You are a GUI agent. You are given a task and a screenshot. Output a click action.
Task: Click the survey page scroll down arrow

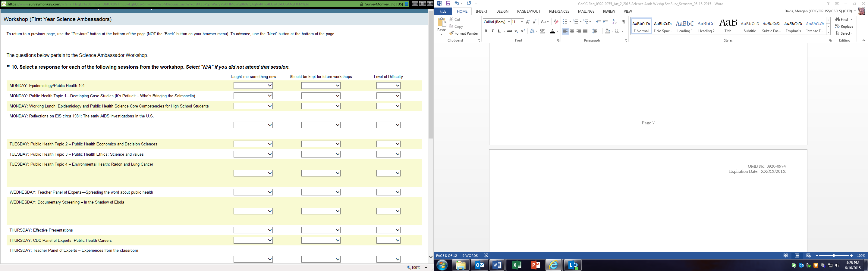(x=431, y=257)
